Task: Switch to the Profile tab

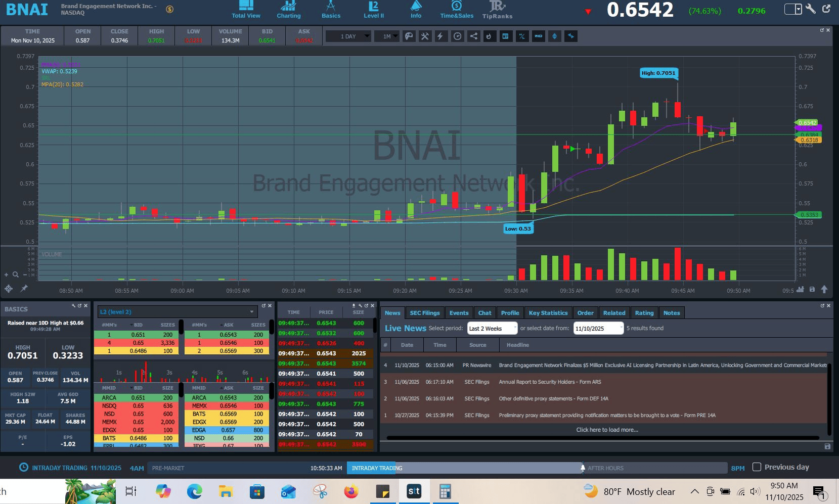Action: 510,313
